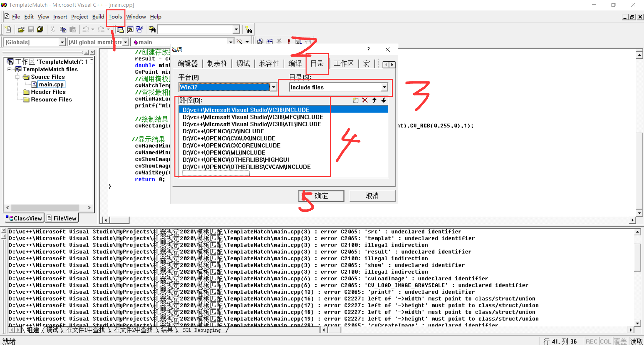
Task: Click the Copy icon on the toolbar
Action: (x=63, y=29)
